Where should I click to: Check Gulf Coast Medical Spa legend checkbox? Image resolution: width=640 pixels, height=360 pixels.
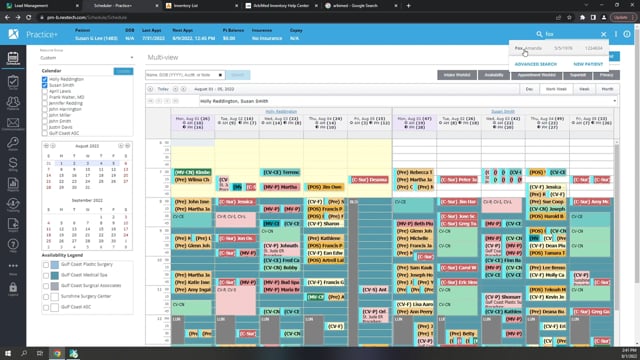(x=46, y=276)
